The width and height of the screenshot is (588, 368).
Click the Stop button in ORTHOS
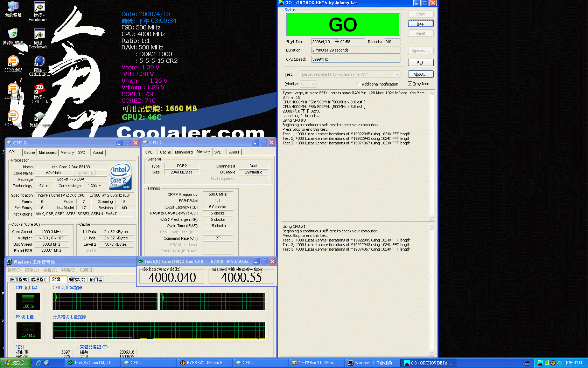(x=421, y=23)
